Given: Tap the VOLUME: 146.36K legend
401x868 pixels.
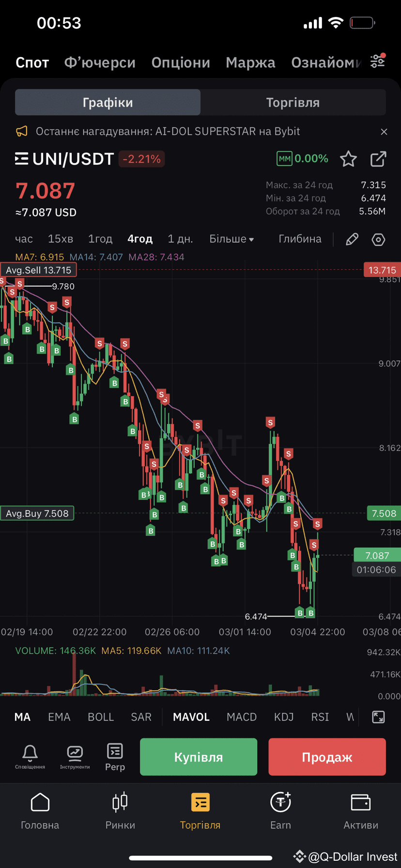Looking at the screenshot, I should coord(56,651).
